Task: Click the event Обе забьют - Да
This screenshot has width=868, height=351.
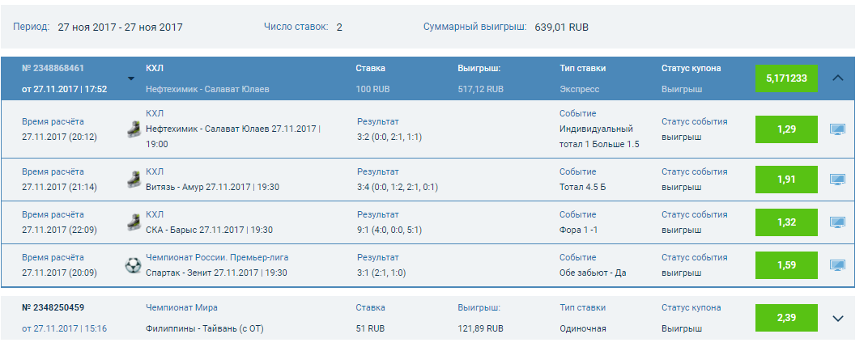Action: 593,273
